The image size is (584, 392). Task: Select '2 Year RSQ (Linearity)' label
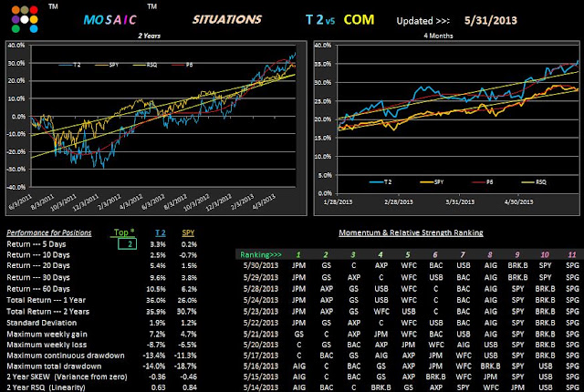pyautogui.click(x=46, y=387)
